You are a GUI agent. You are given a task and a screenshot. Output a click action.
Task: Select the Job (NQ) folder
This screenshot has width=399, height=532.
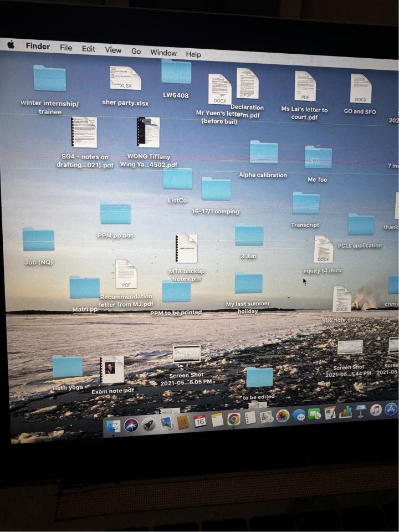click(38, 239)
